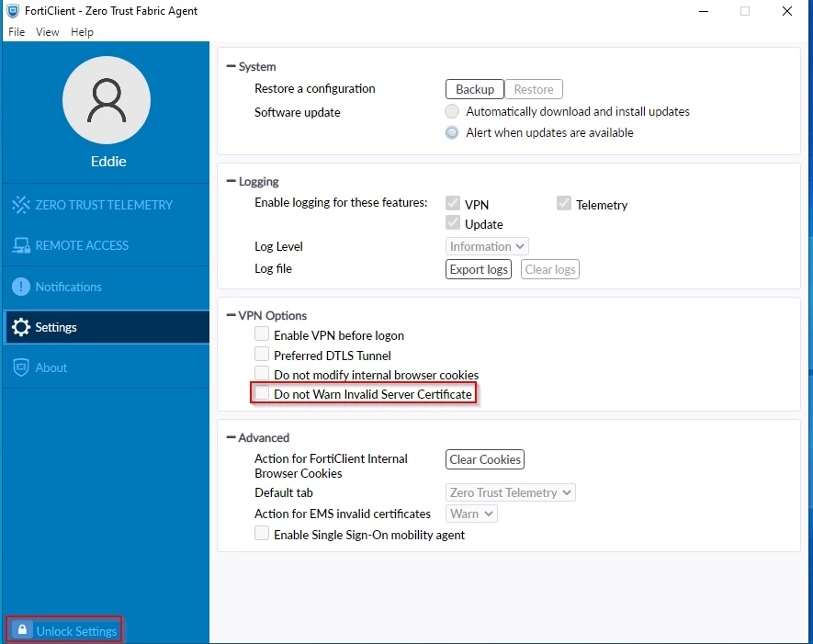Click the Clear logs button
Image resolution: width=813 pixels, height=644 pixels.
pyautogui.click(x=550, y=269)
